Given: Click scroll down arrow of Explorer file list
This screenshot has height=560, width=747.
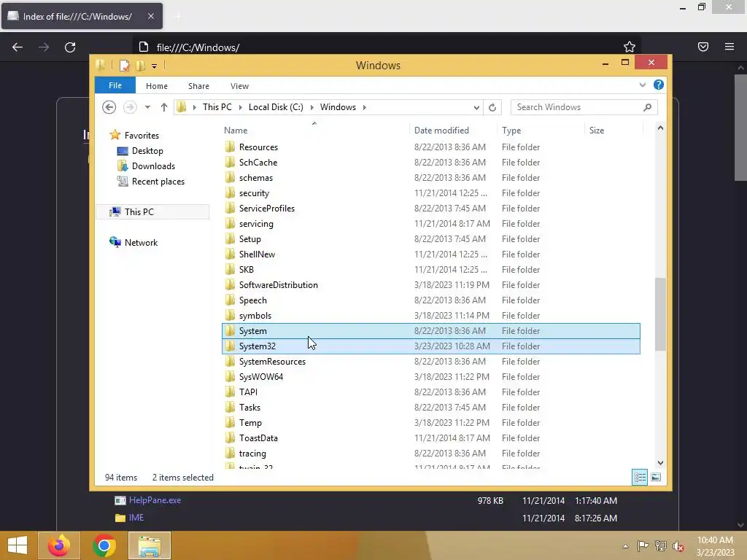Looking at the screenshot, I should 660,463.
